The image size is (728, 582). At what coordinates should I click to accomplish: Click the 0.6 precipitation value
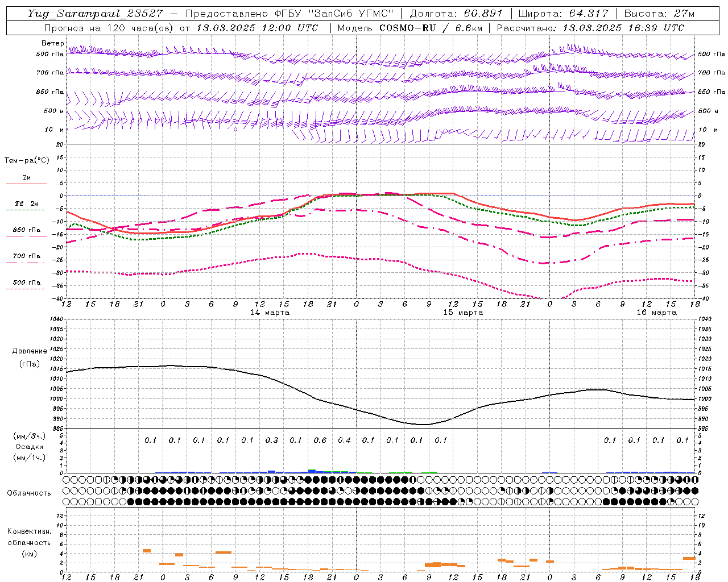point(320,440)
